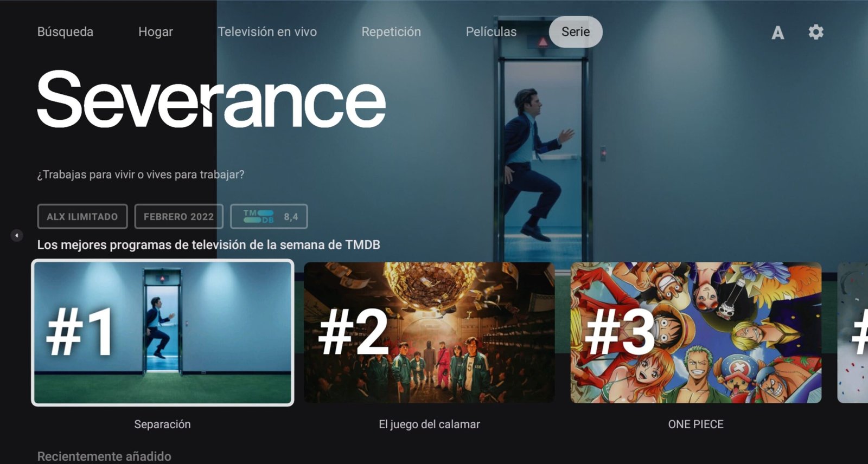Go to the Hogar tab

(x=156, y=32)
